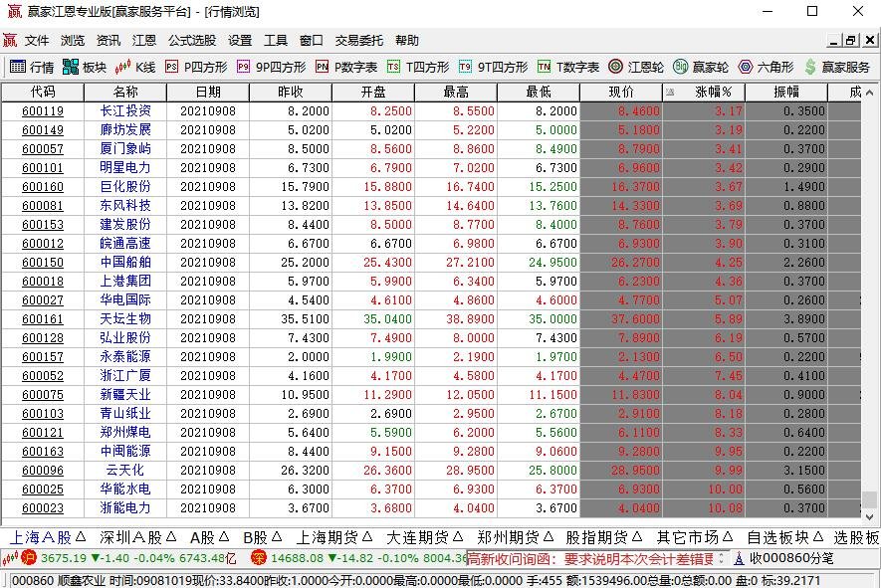The width and height of the screenshot is (881, 588).
Task: Click the 上证指数 3675.19 quote
Action: (x=65, y=557)
